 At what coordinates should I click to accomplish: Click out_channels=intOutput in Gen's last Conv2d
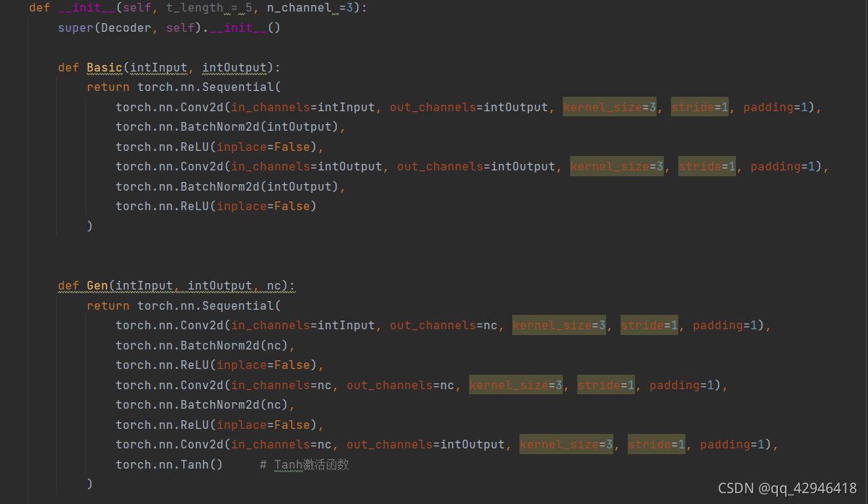[426, 444]
